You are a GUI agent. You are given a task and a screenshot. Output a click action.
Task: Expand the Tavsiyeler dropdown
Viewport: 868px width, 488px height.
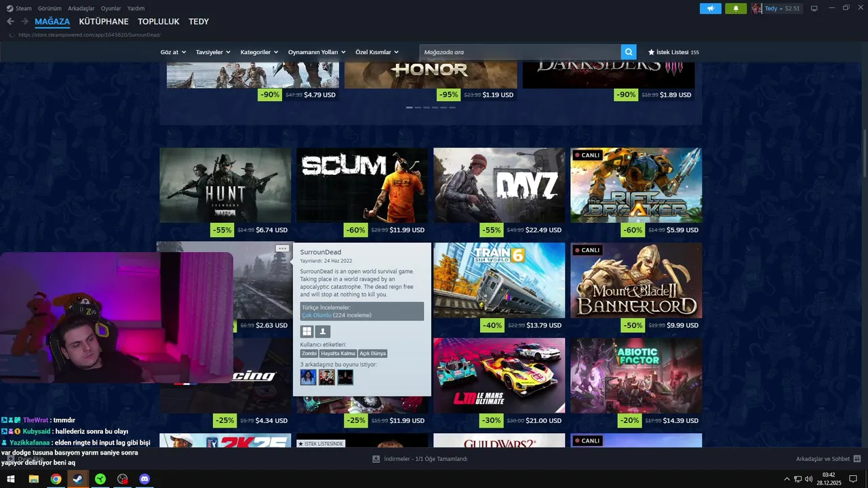213,52
